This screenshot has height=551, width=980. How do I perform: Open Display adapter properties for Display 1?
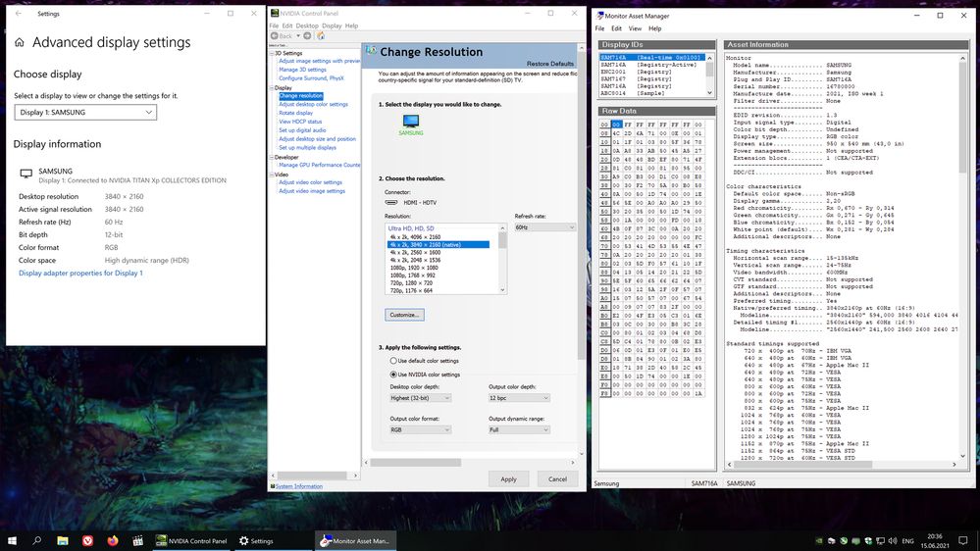80,273
